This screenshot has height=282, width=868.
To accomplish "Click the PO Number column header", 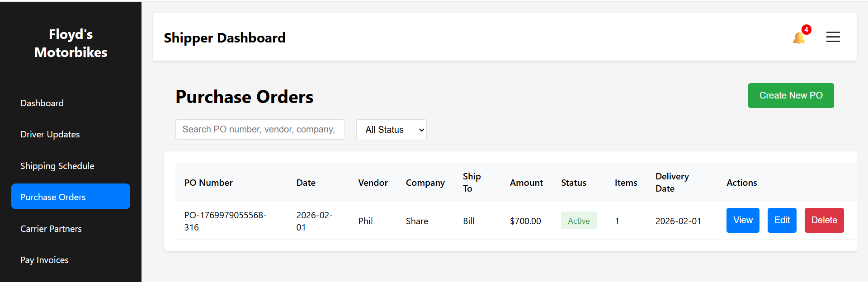I will (x=208, y=183).
